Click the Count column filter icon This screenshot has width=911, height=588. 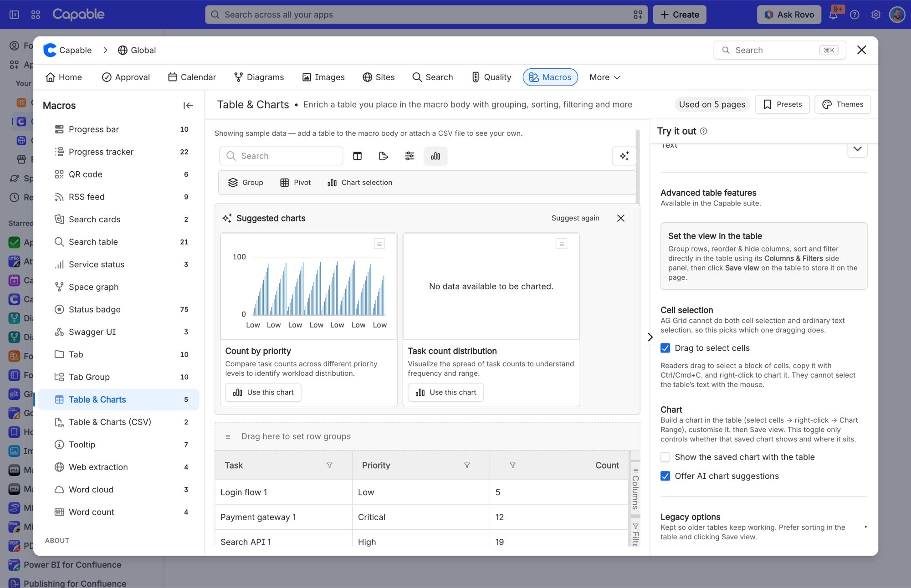tap(512, 465)
